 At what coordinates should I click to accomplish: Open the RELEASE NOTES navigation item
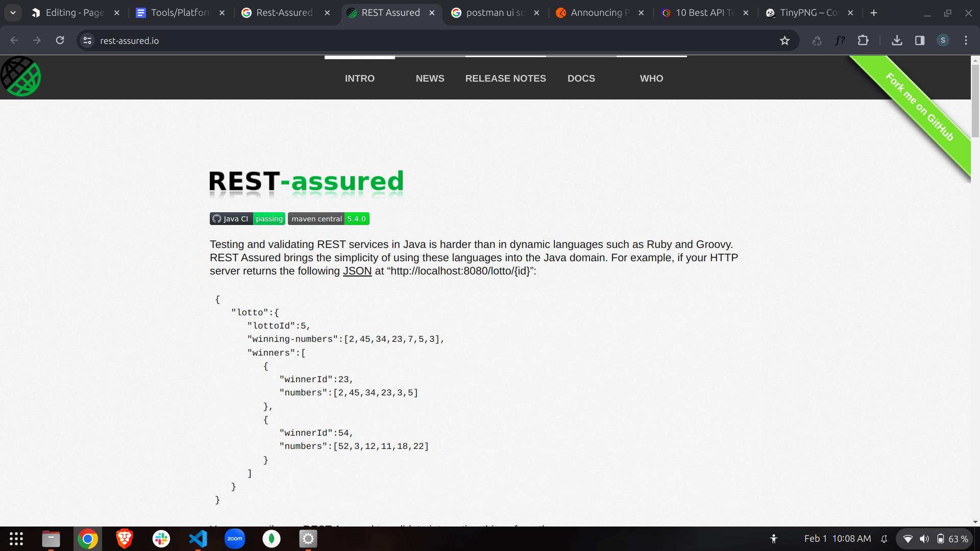506,78
